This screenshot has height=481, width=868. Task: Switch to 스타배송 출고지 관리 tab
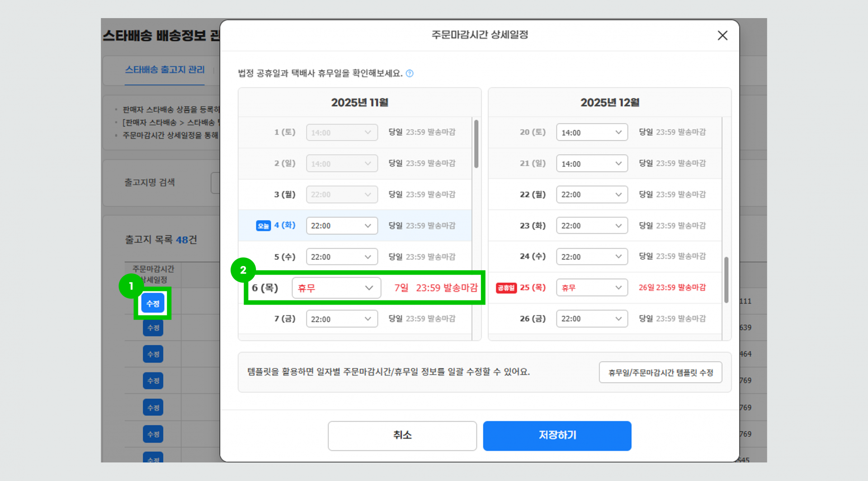pyautogui.click(x=165, y=70)
